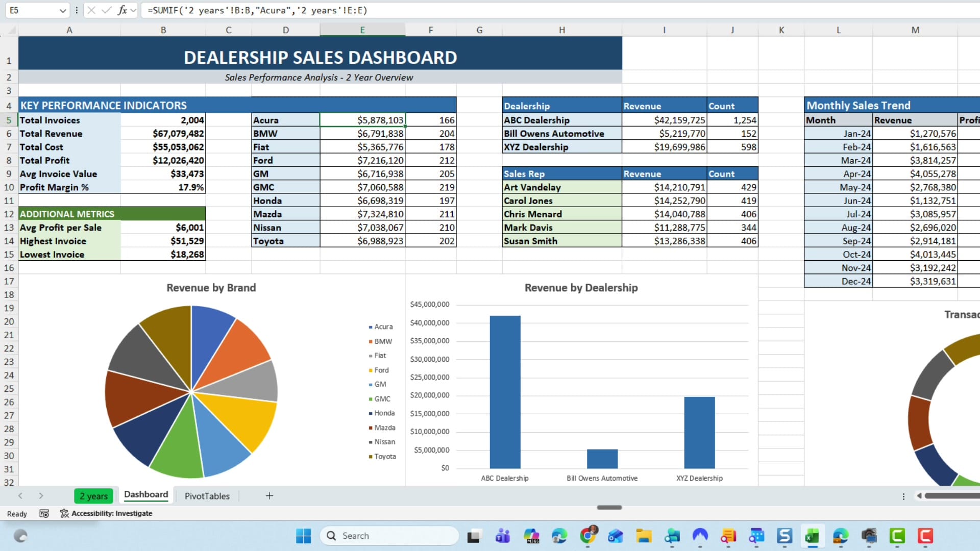Confirm formula entry with the checkmark icon
Viewport: 980px width, 551px height.
(106, 10)
